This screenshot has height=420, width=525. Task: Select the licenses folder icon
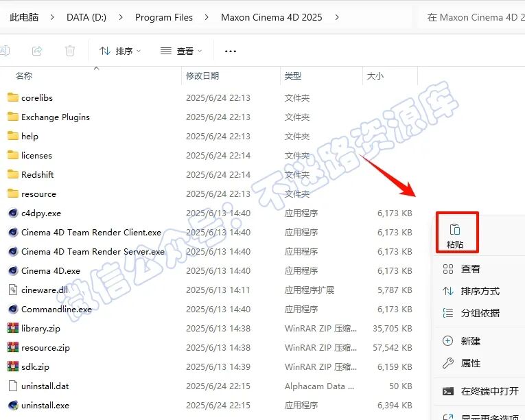[x=13, y=155]
